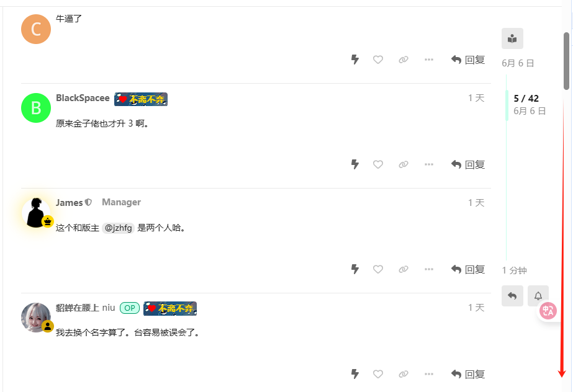This screenshot has height=392, width=573.
Task: Expand more options on BlackSpacee's post
Action: point(429,164)
